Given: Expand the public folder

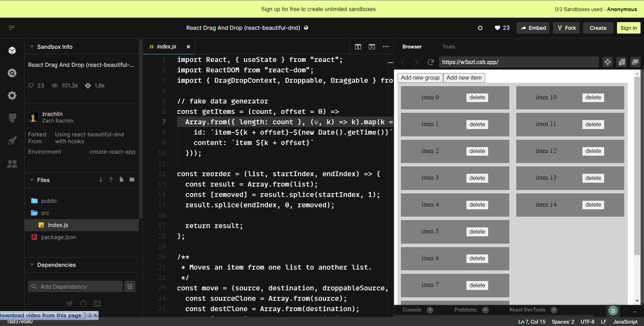Looking at the screenshot, I should pyautogui.click(x=82, y=201).
